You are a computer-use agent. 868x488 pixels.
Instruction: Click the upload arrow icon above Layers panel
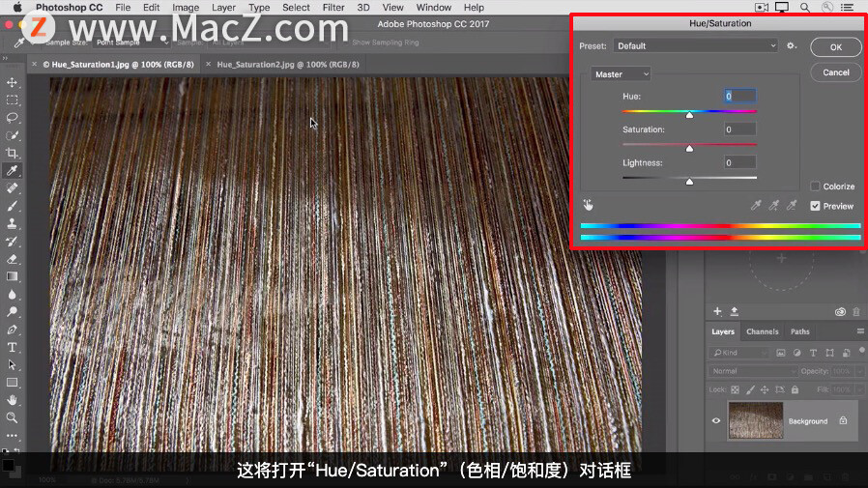click(x=735, y=311)
